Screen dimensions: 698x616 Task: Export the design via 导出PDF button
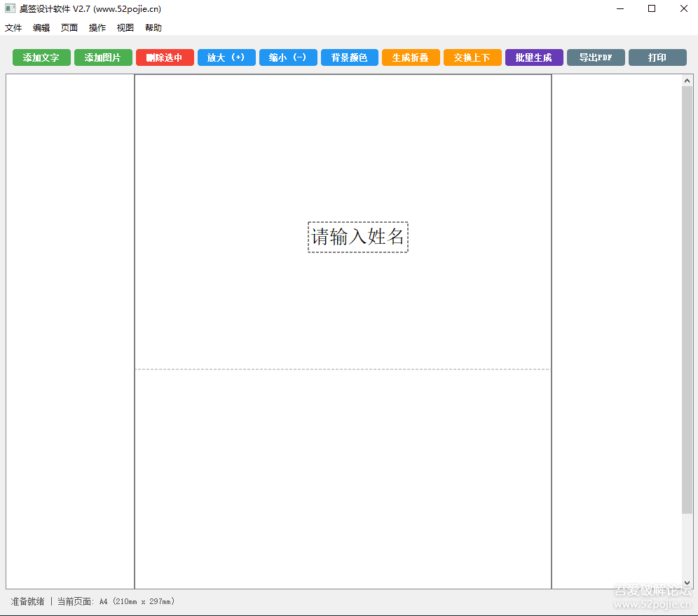tap(596, 57)
